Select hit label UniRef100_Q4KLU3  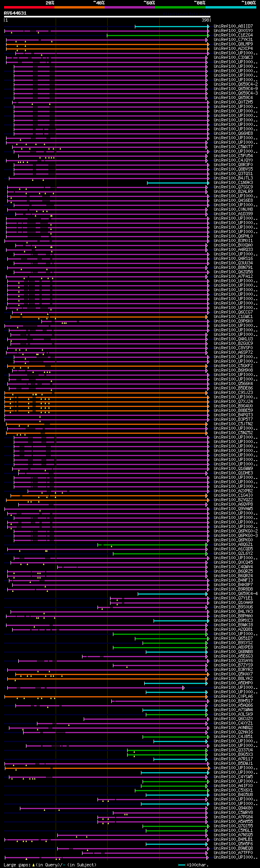[x=233, y=339]
